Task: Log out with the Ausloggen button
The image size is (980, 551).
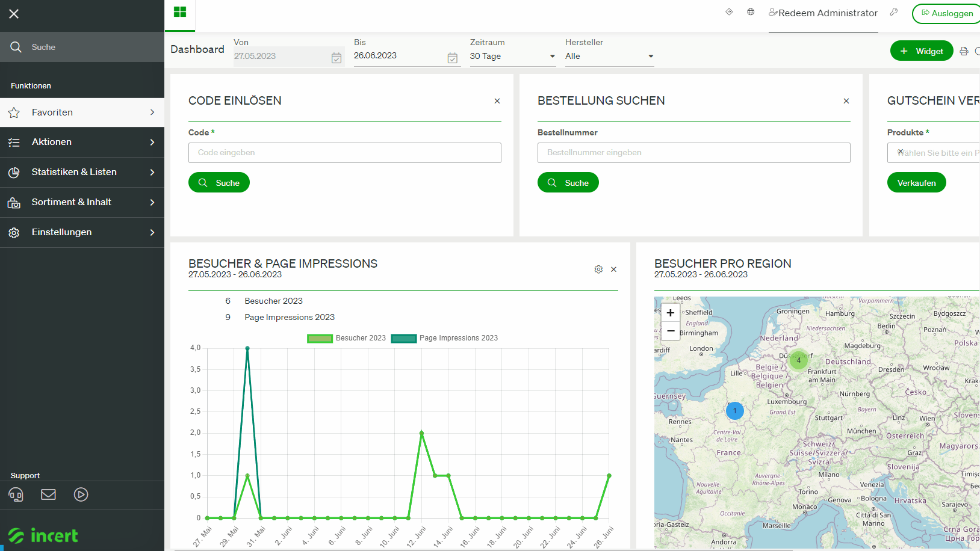Action: click(x=947, y=13)
